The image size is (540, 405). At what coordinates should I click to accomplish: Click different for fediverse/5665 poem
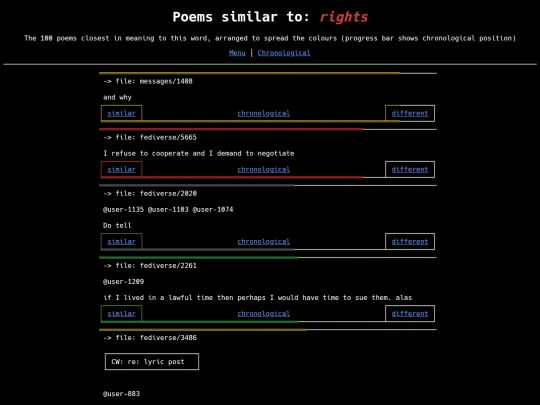coord(410,169)
